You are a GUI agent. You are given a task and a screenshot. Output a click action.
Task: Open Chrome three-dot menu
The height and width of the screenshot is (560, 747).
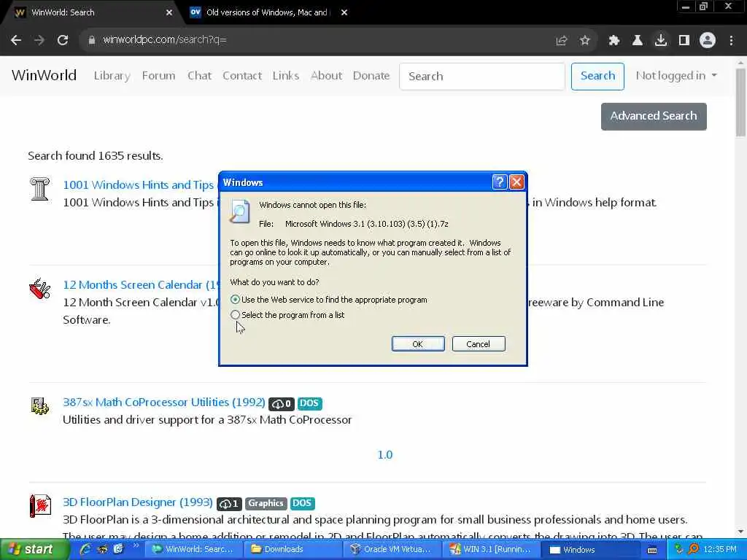(731, 41)
